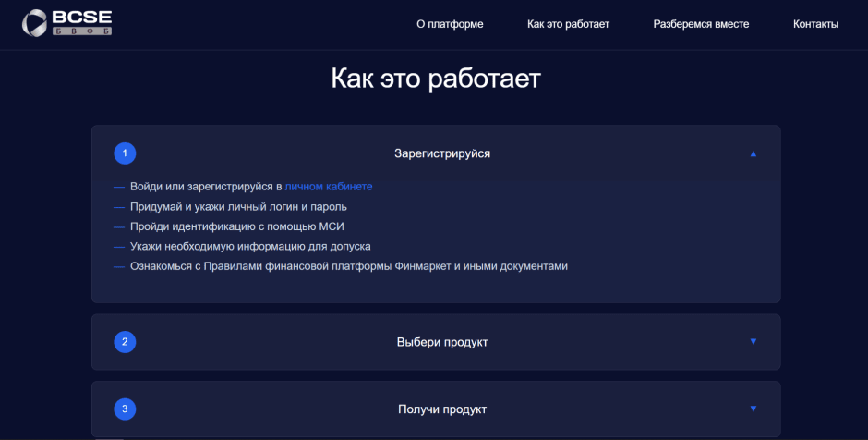Open the О платформе menu item
The height and width of the screenshot is (440, 868).
point(450,24)
